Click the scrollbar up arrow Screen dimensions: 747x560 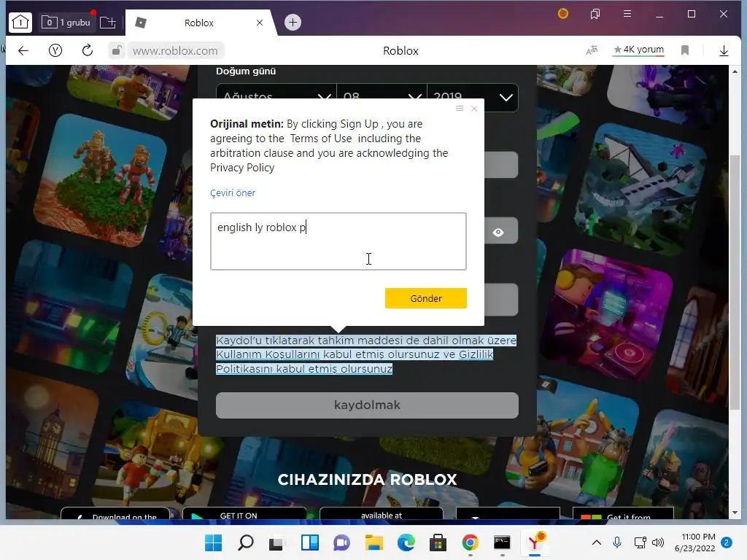(735, 71)
